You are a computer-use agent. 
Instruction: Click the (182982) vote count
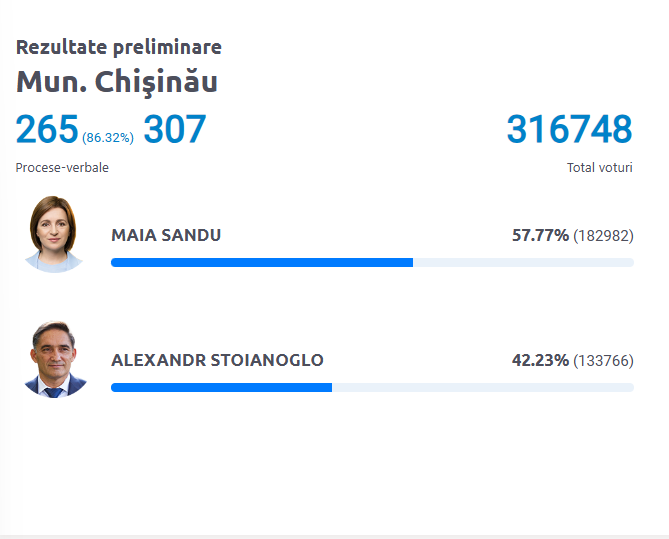click(603, 236)
